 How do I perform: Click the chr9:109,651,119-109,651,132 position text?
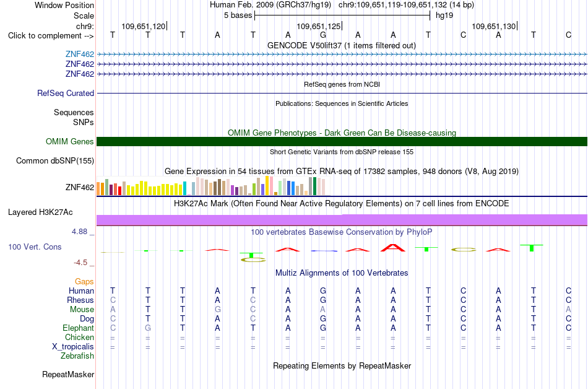point(406,5)
